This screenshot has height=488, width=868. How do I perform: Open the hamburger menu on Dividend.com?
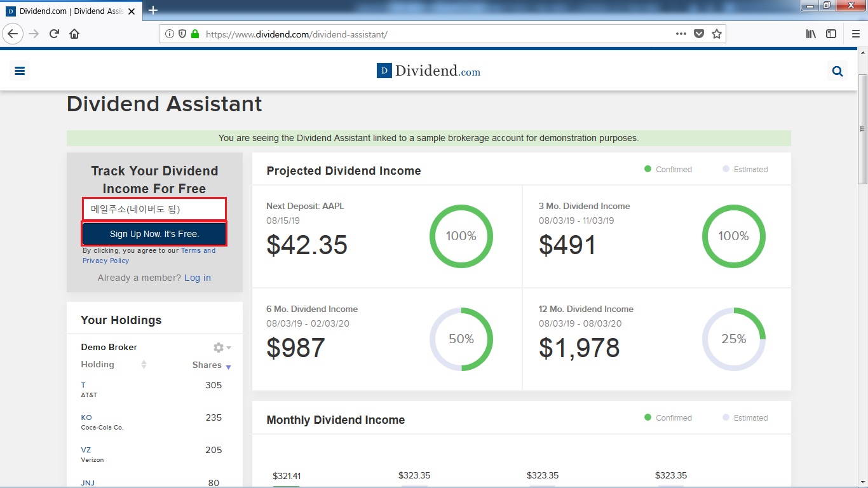pos(20,71)
